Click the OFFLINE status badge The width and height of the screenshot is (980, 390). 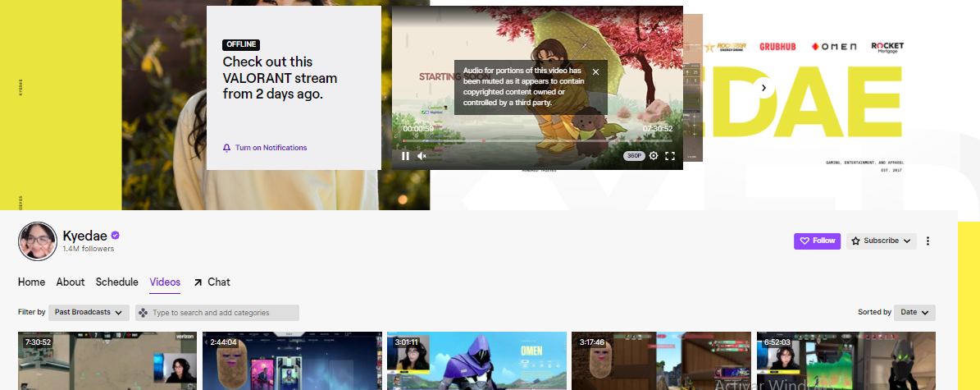coord(241,45)
